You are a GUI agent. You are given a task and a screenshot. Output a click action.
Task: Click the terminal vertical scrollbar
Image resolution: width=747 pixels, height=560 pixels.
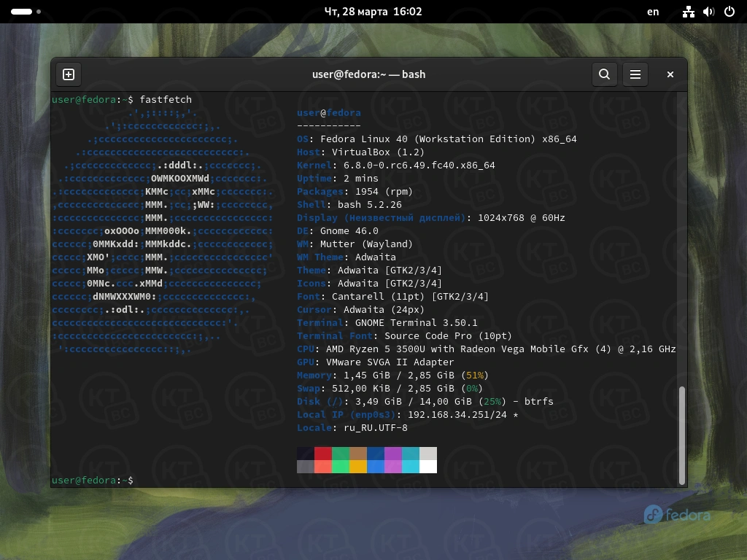(682, 435)
